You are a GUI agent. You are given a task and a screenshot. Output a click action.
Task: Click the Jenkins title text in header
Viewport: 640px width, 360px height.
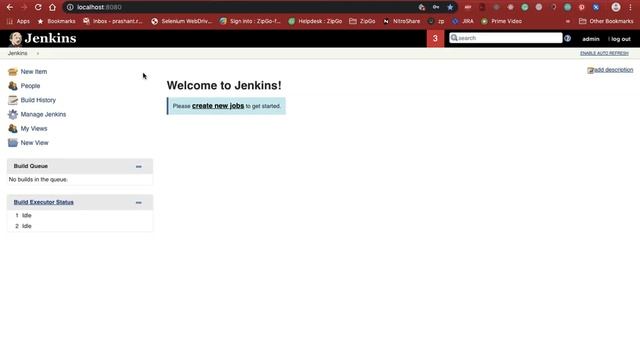tap(50, 38)
